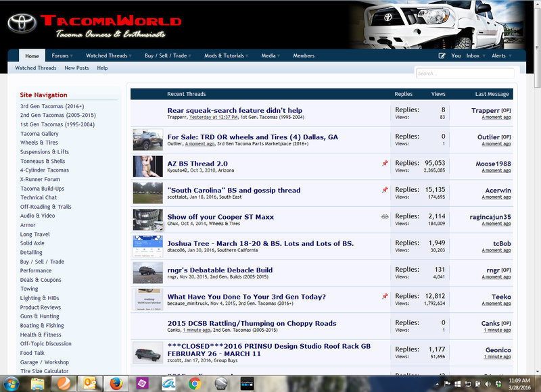Open the You account menu

tap(456, 56)
